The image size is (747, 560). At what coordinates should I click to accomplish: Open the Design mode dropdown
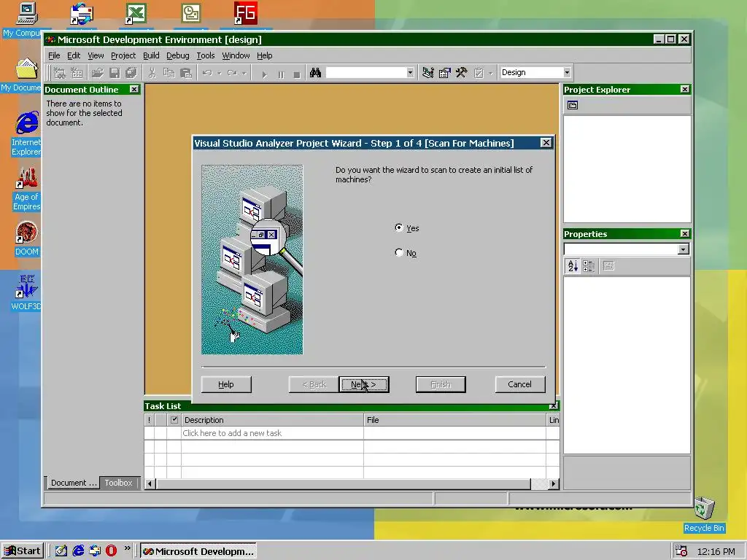point(567,72)
